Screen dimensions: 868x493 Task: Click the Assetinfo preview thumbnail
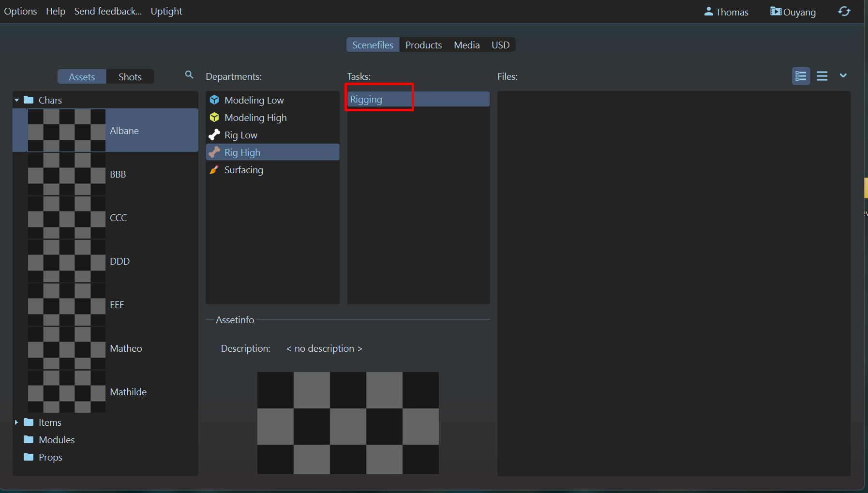pyautogui.click(x=348, y=422)
